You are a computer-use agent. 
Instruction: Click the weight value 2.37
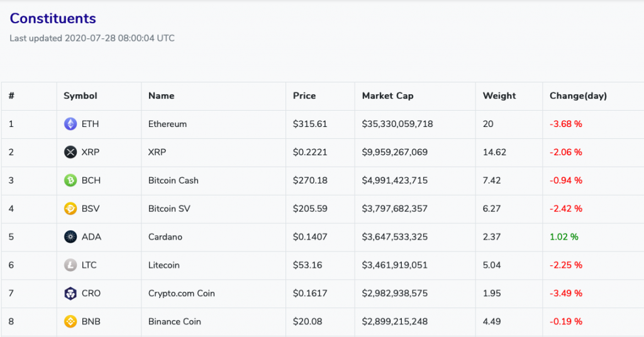pos(492,237)
